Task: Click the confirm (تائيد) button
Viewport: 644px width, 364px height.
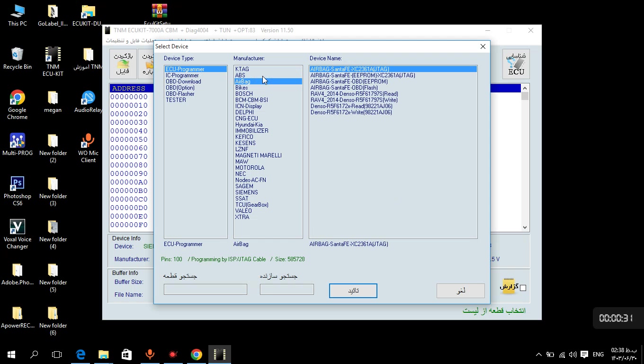Action: tap(353, 291)
